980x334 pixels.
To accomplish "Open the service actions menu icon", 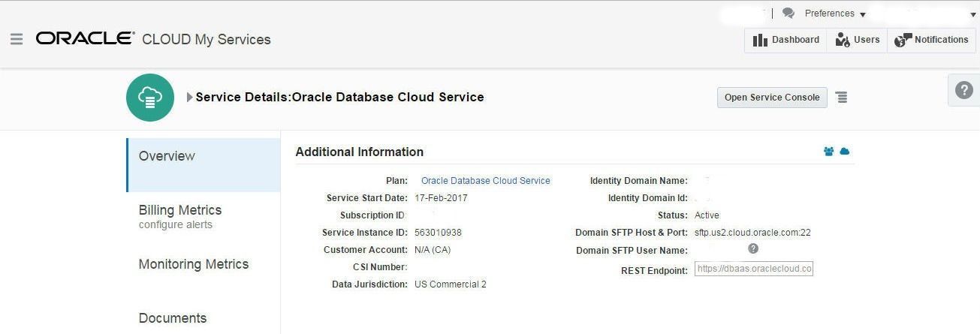I will pos(842,98).
